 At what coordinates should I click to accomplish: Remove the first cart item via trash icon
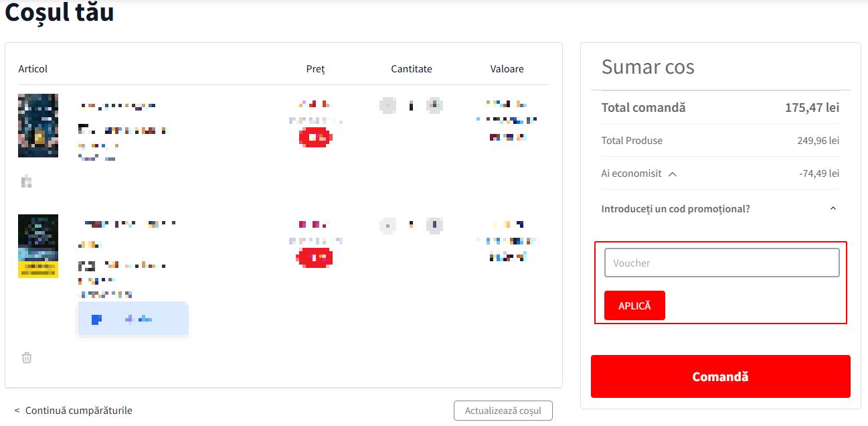point(27,182)
